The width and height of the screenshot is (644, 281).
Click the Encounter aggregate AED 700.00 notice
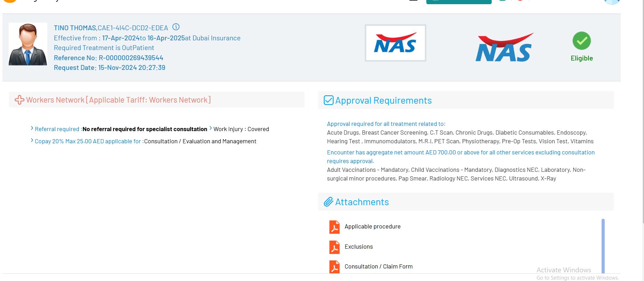click(461, 157)
